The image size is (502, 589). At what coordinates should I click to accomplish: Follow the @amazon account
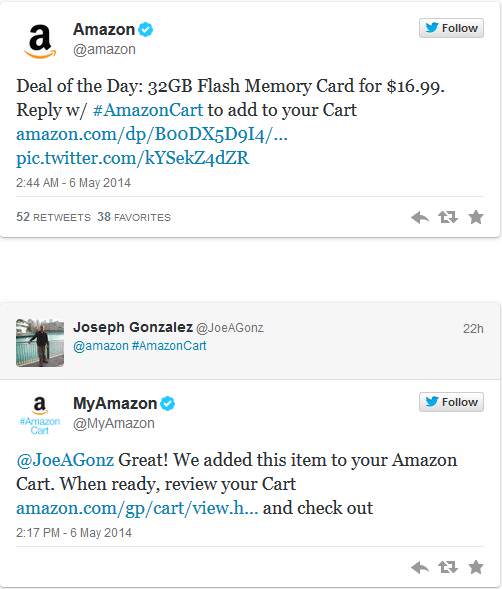[x=451, y=28]
